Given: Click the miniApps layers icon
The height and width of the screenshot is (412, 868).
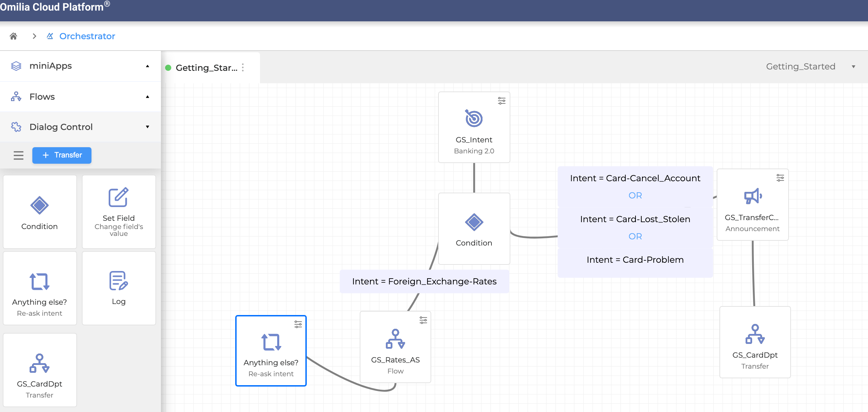Looking at the screenshot, I should pos(16,66).
